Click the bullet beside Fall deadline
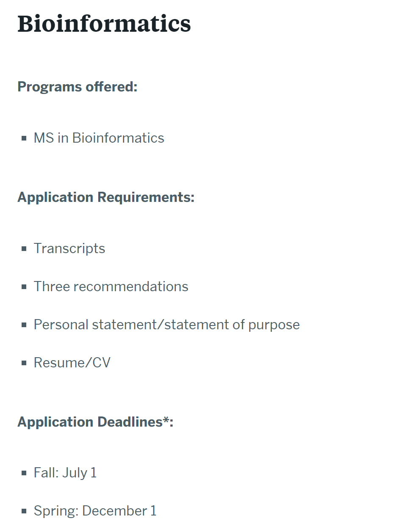The width and height of the screenshot is (402, 532). 24,473
